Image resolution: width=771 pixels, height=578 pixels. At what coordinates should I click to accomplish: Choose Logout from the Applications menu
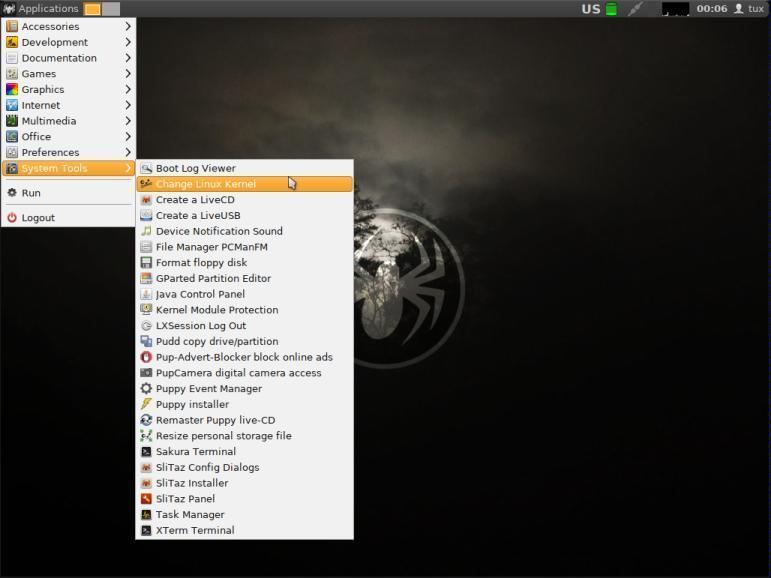68,217
